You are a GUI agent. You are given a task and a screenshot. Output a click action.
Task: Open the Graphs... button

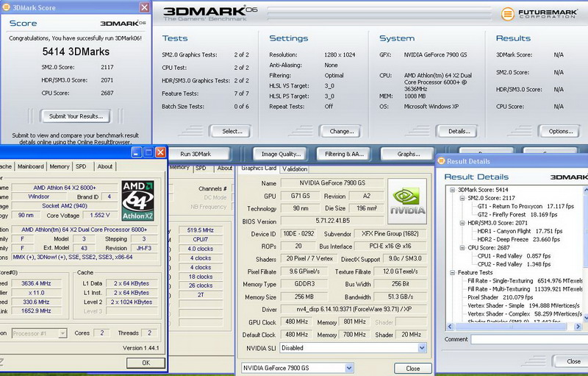(x=408, y=154)
